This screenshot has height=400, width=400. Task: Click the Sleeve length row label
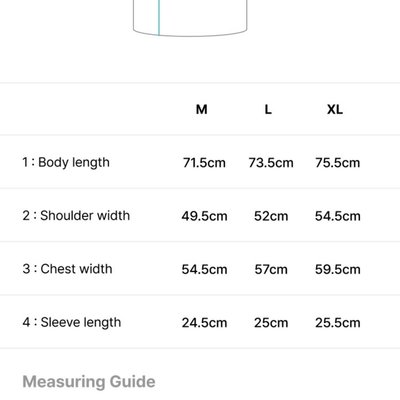click(72, 323)
